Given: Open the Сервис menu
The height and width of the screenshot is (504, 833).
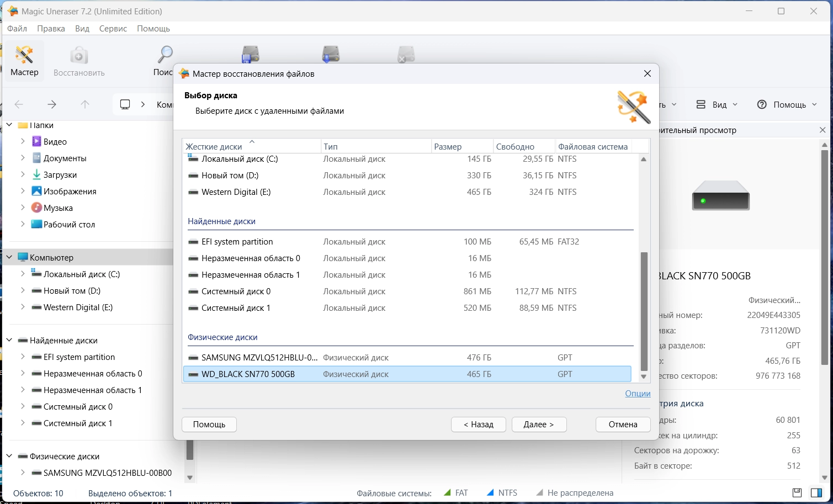Looking at the screenshot, I should (113, 29).
